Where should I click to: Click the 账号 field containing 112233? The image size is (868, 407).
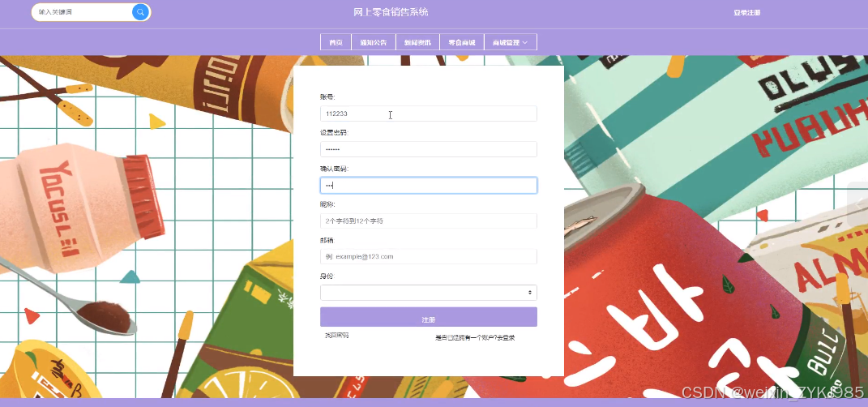(x=429, y=114)
